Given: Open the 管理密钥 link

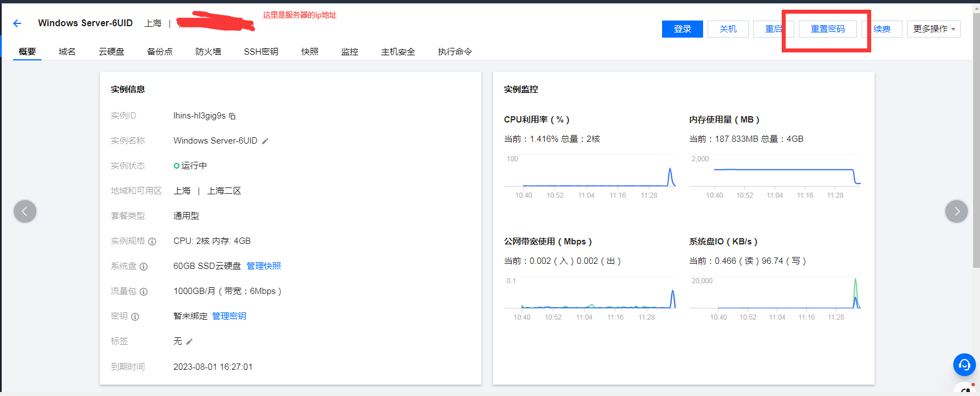Looking at the screenshot, I should click(x=229, y=316).
